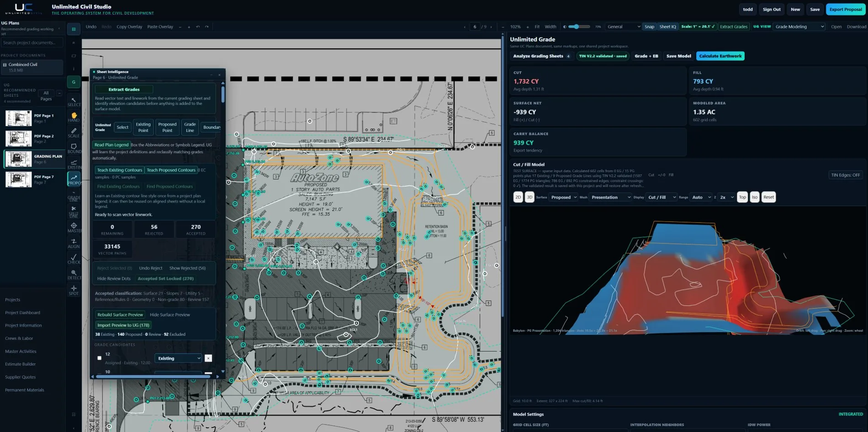Rotate overlay clockwise arrow icon
868x432 pixels.
206,26
